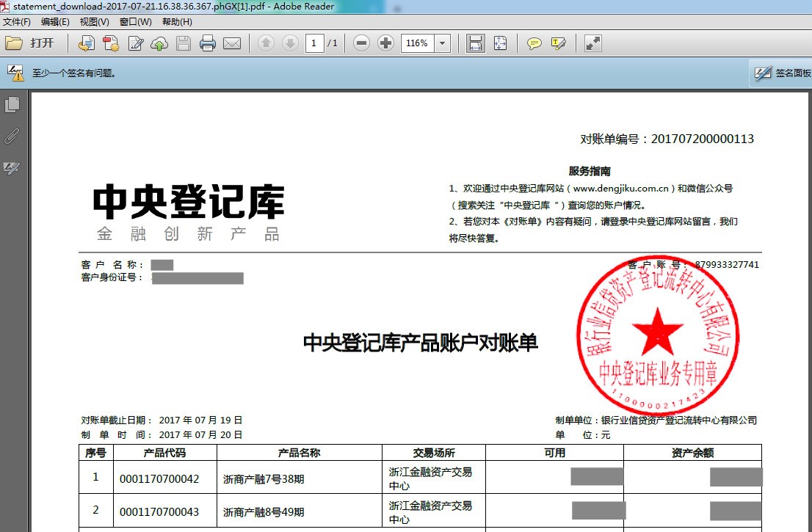Image resolution: width=812 pixels, height=532 pixels.
Task: Click the 序号 column header
Action: (x=95, y=453)
